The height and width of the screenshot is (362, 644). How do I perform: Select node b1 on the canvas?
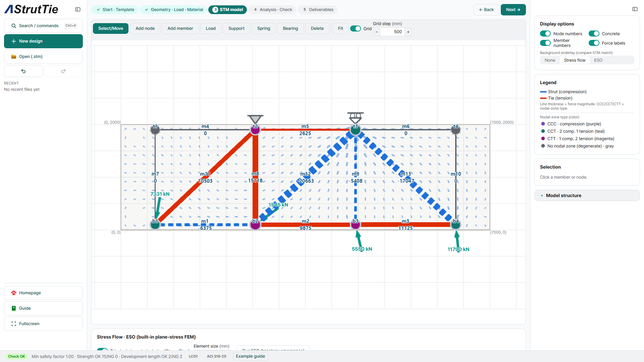click(x=155, y=225)
